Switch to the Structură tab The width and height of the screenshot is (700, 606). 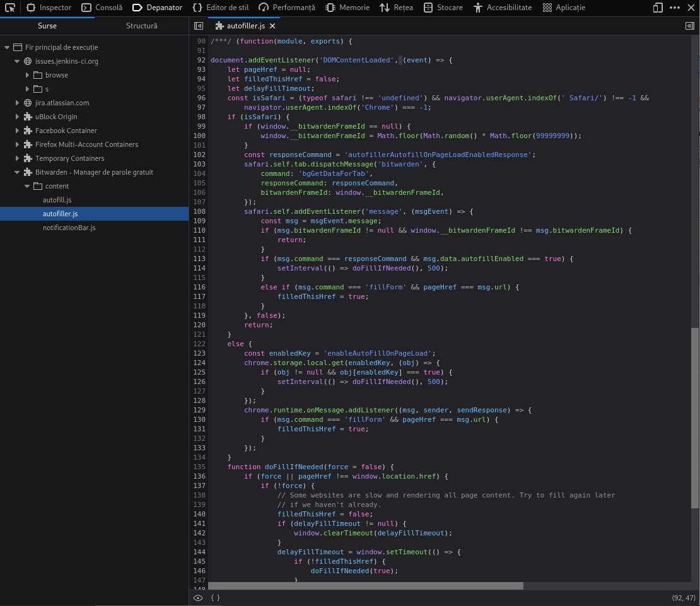(x=141, y=26)
